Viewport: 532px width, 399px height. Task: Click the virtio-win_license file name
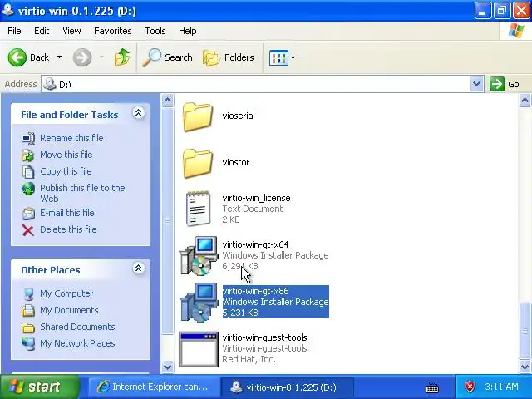coord(256,198)
